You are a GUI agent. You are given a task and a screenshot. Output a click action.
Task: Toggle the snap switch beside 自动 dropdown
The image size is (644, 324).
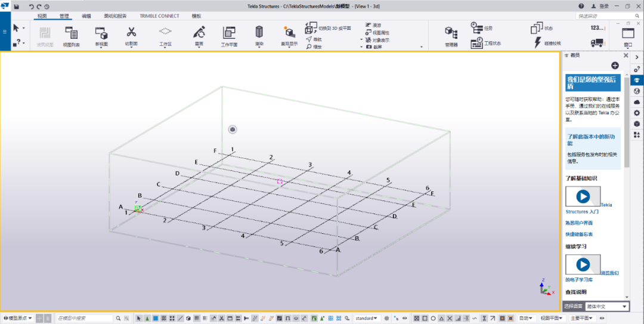point(511,319)
